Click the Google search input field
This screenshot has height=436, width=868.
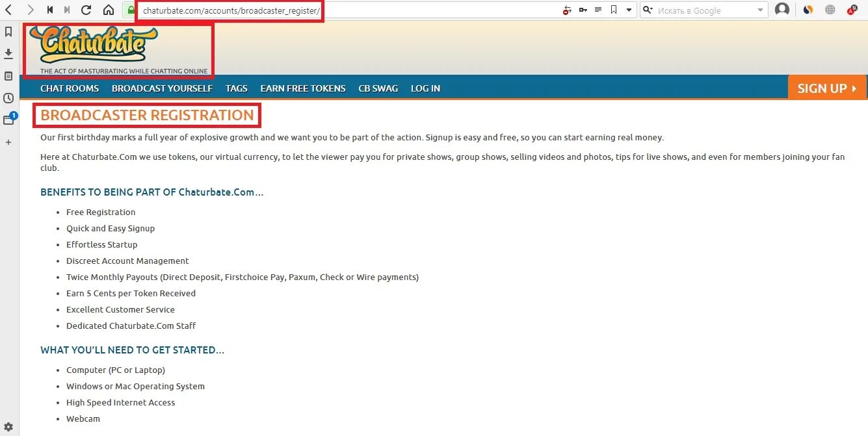point(705,10)
